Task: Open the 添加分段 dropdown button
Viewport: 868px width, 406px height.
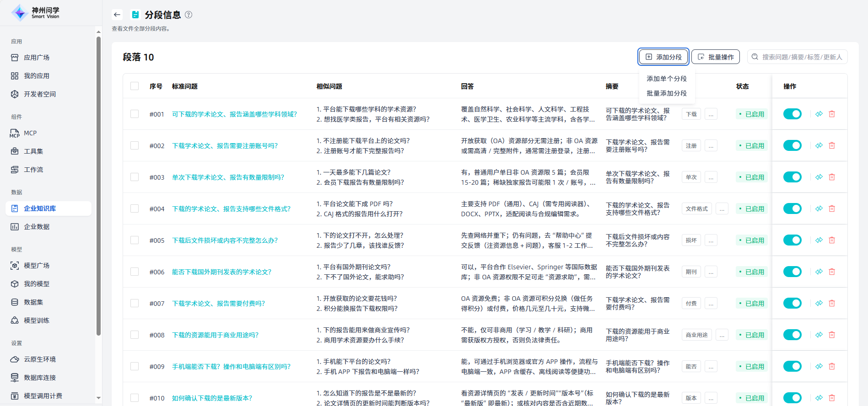Action: pyautogui.click(x=663, y=57)
